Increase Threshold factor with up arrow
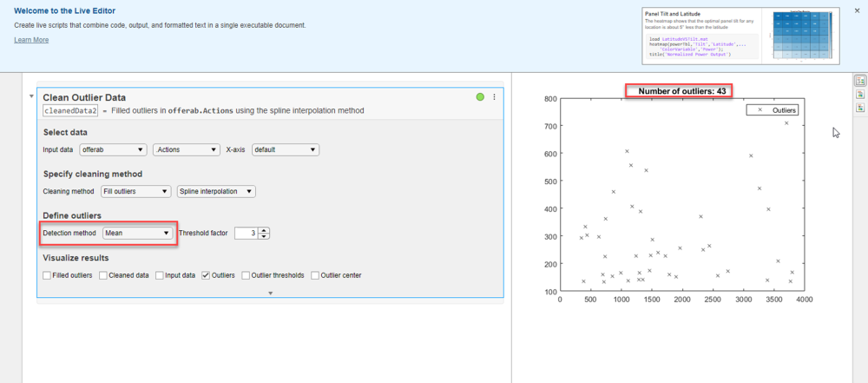 pos(265,229)
